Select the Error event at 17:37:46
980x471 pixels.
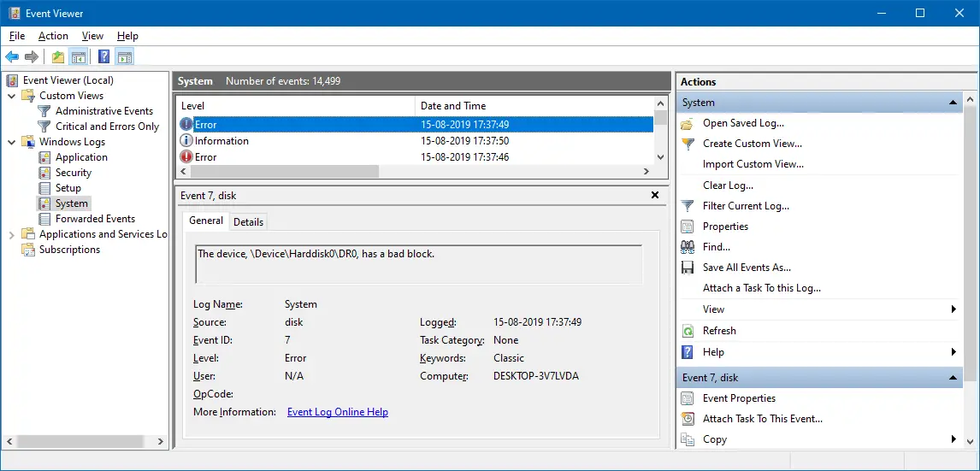tap(416, 157)
